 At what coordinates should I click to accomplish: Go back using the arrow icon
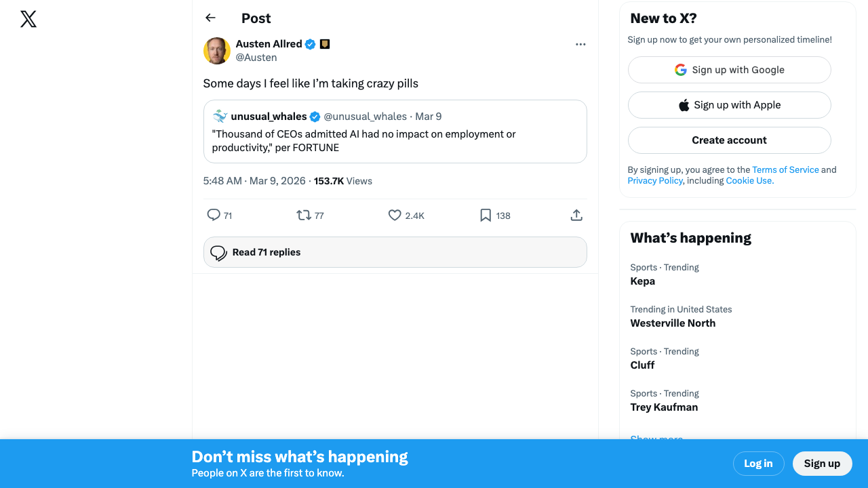pos(210,18)
